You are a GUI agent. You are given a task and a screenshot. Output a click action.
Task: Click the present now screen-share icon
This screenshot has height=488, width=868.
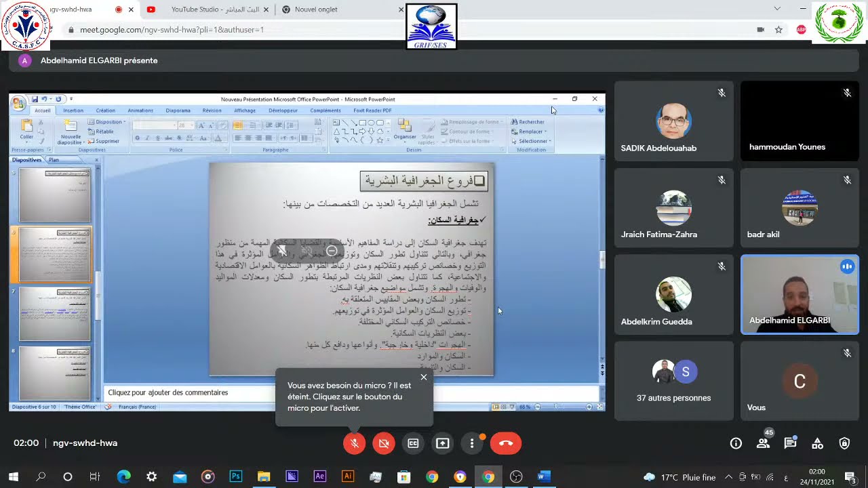(x=442, y=443)
